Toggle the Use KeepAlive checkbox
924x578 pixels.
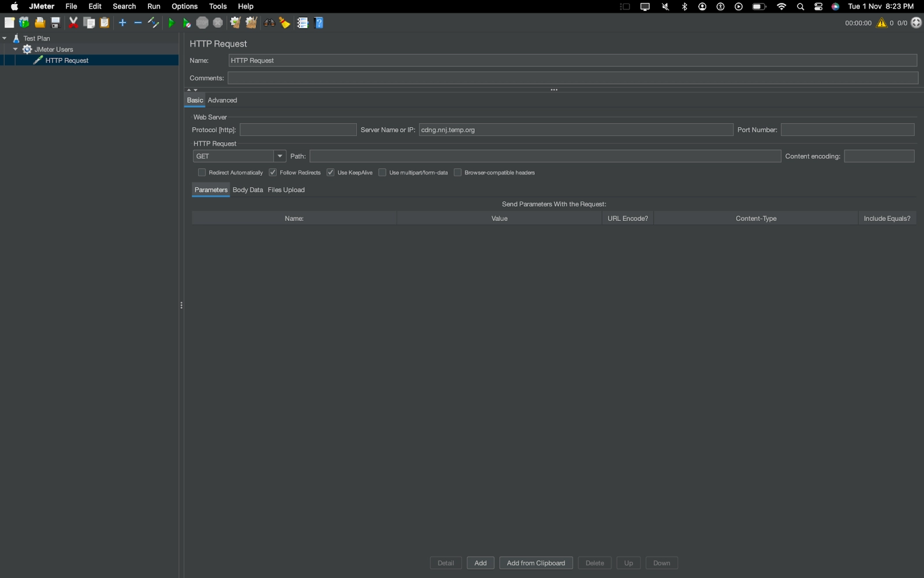(330, 172)
